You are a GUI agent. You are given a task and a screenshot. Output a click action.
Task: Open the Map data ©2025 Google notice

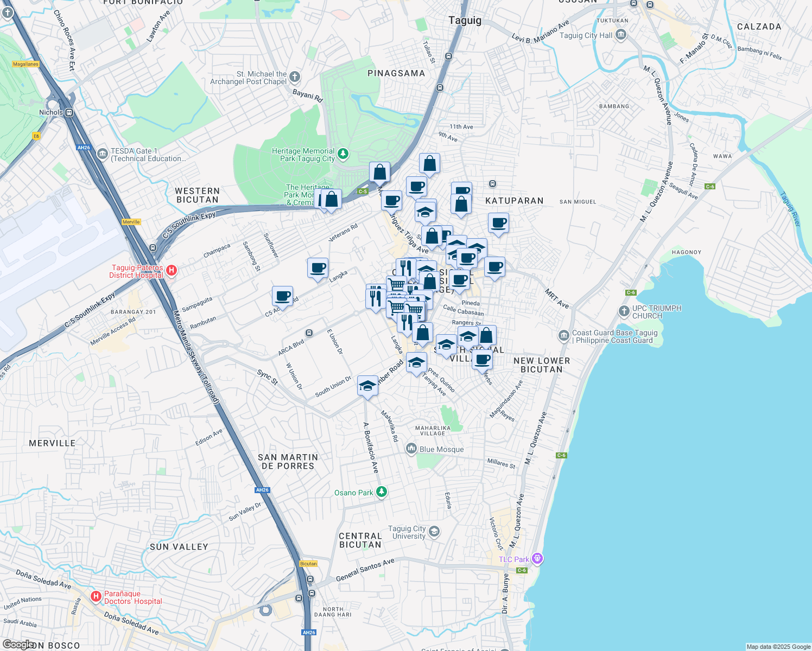pyautogui.click(x=778, y=647)
